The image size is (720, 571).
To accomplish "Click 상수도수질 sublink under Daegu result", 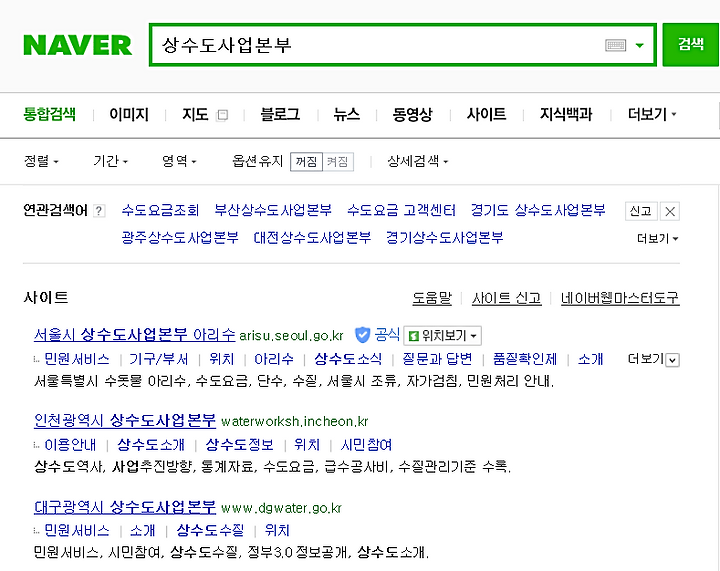I will click(x=210, y=531).
